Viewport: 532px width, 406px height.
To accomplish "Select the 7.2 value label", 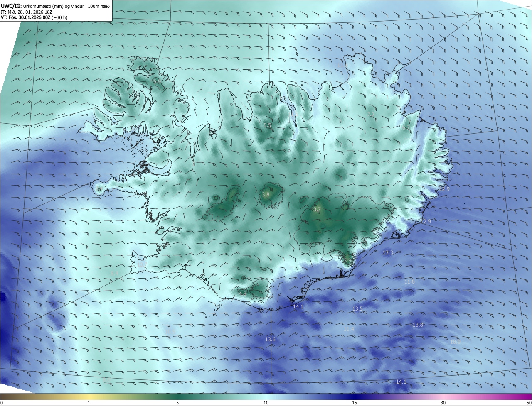I will pos(371,114).
